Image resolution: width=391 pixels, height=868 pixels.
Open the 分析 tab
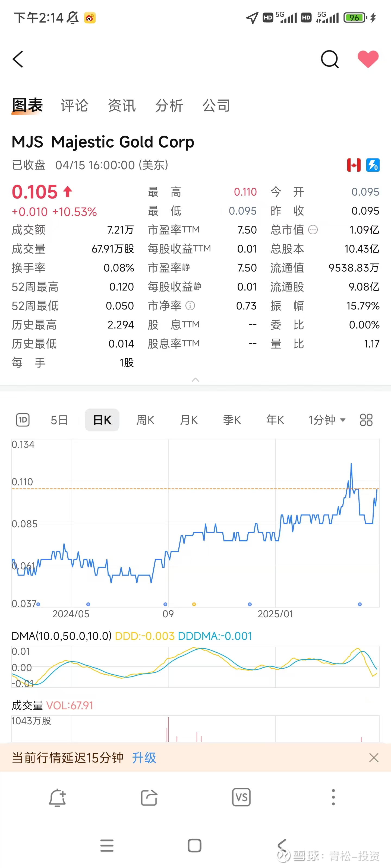(169, 106)
